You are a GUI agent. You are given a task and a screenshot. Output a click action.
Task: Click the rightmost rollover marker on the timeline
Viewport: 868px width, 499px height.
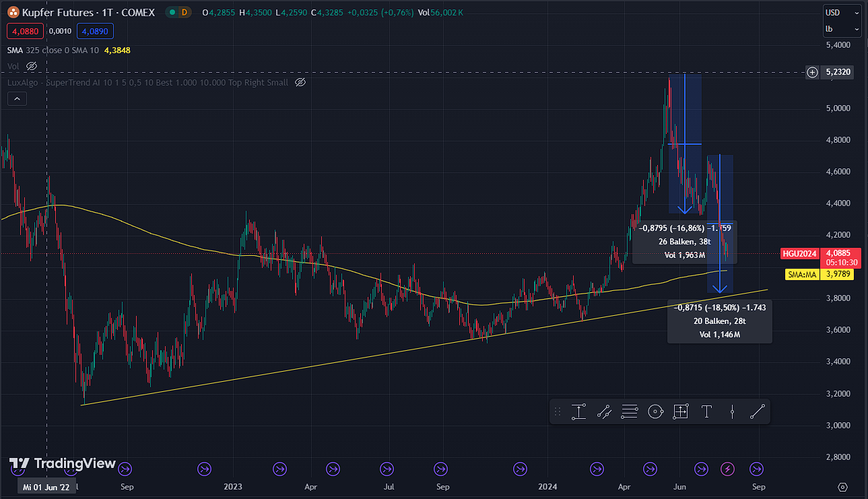757,469
